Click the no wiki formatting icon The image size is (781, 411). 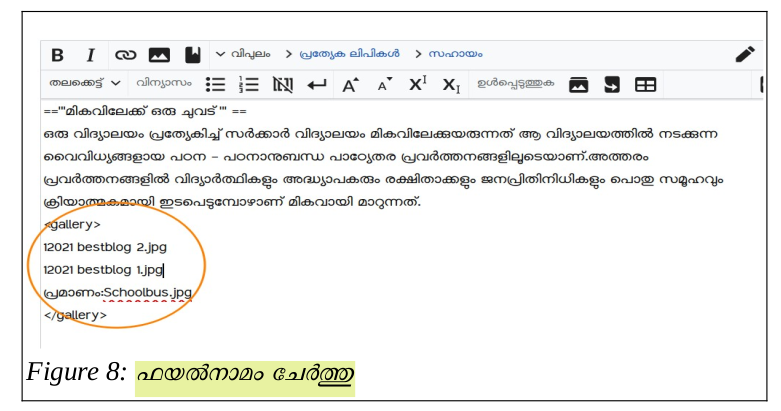pyautogui.click(x=283, y=84)
